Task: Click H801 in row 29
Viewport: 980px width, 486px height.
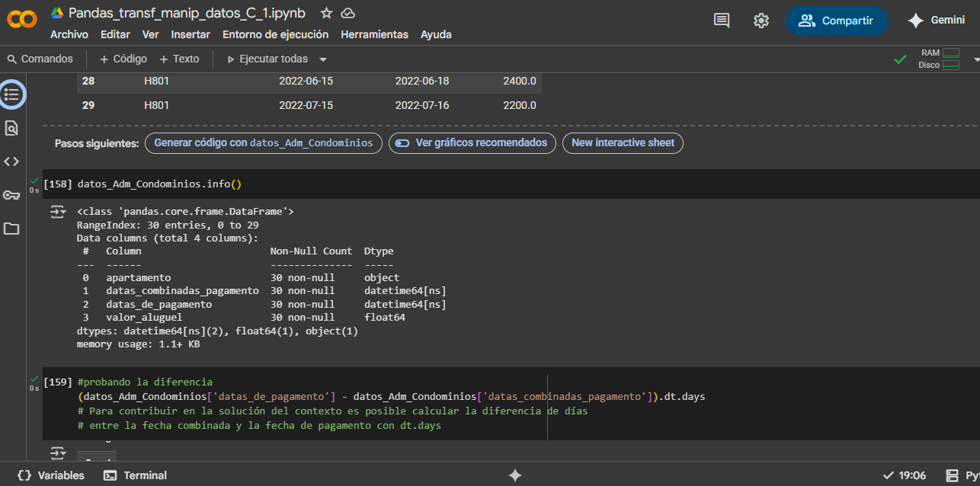Action: [x=156, y=105]
